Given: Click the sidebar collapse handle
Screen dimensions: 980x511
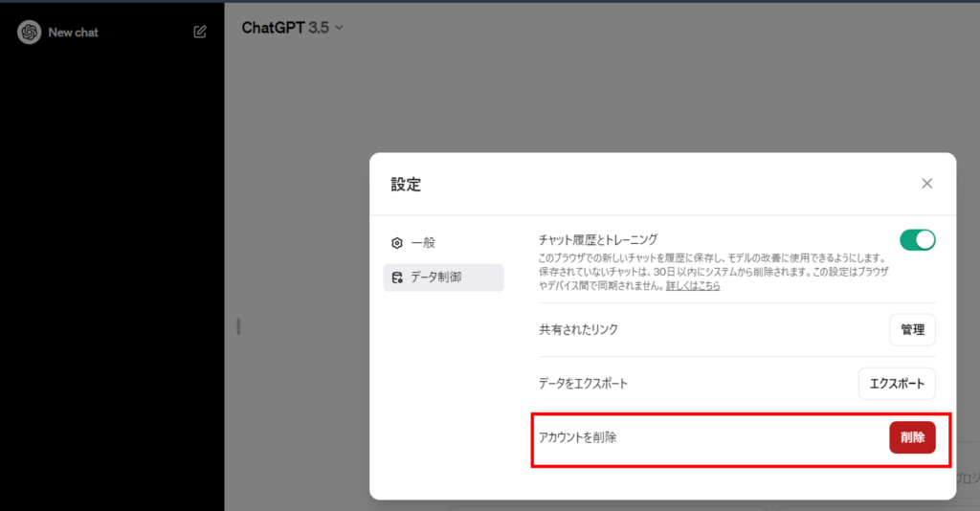Looking at the screenshot, I should 238,326.
